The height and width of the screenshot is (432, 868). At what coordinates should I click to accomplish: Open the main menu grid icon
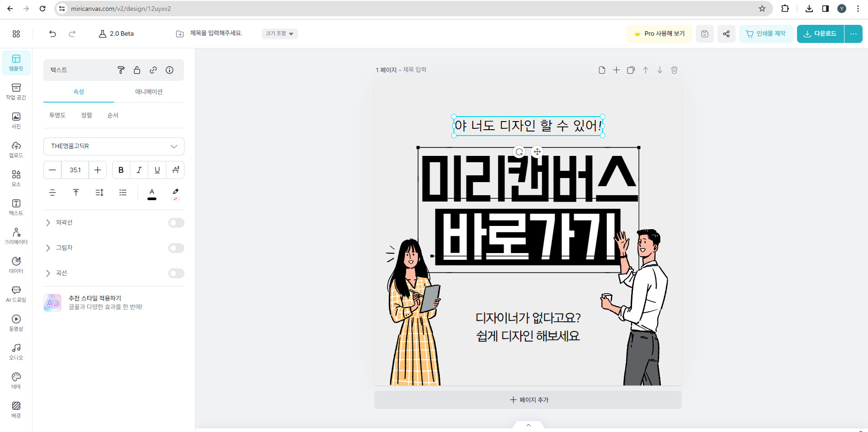16,34
